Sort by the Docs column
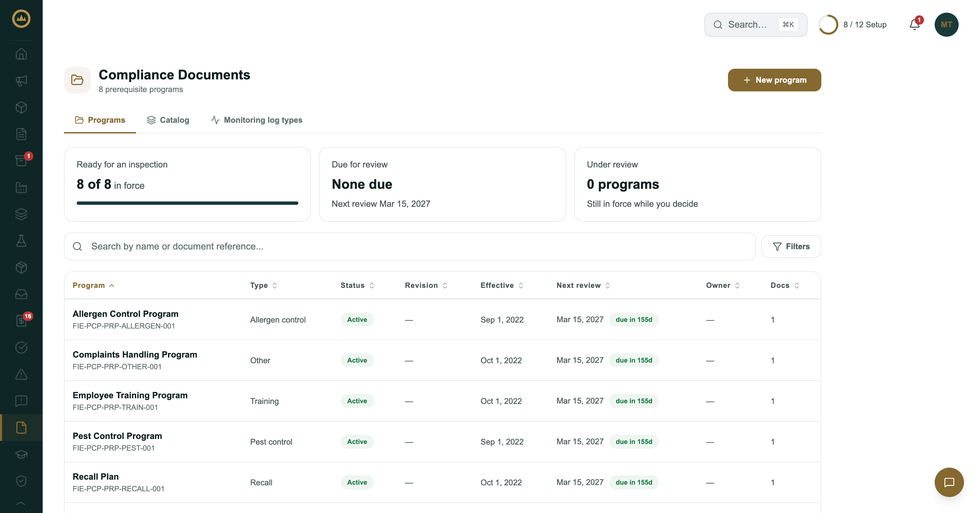The height and width of the screenshot is (513, 980). 785,286
